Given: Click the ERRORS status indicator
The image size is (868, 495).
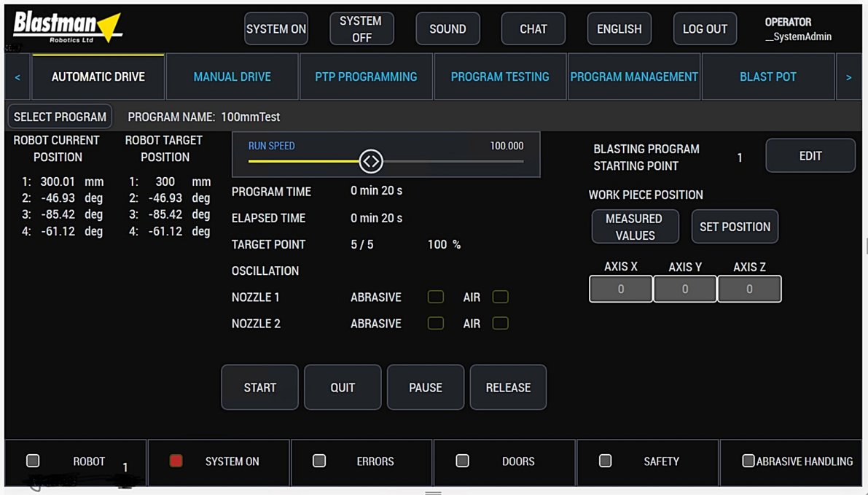Looking at the screenshot, I should tap(318, 460).
